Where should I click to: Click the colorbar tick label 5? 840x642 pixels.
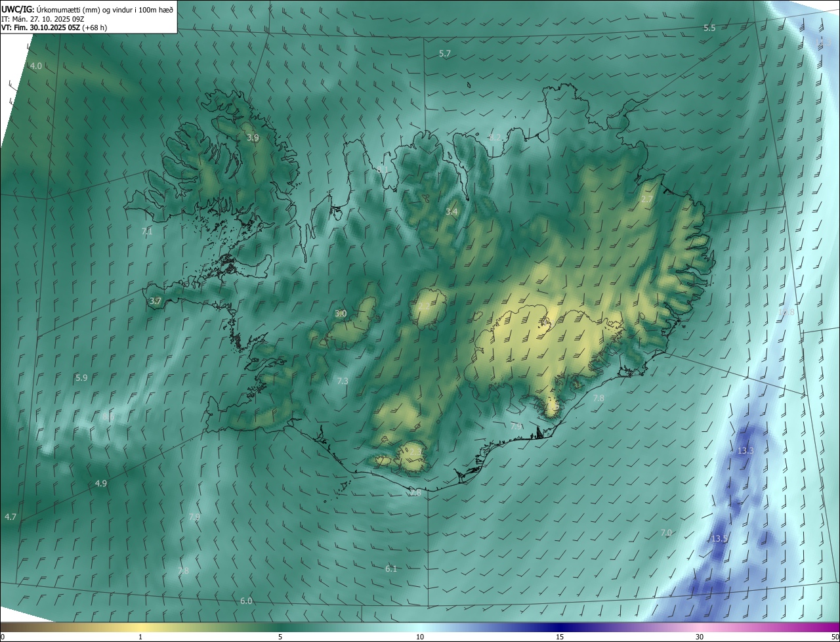(280, 637)
